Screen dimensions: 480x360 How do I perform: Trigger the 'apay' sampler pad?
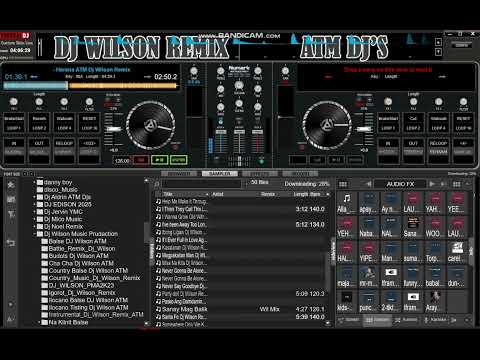(x=368, y=203)
